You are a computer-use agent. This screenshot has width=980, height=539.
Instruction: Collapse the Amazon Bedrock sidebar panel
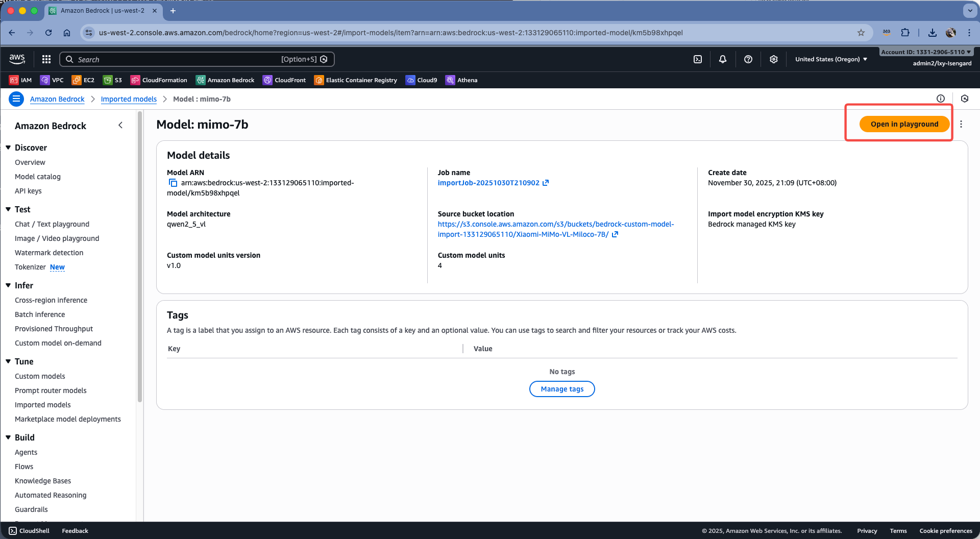coord(120,125)
